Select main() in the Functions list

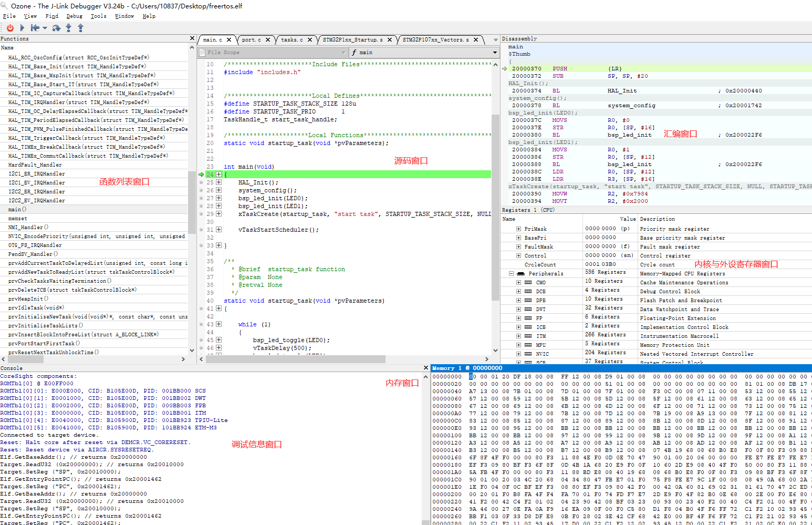tap(17, 210)
